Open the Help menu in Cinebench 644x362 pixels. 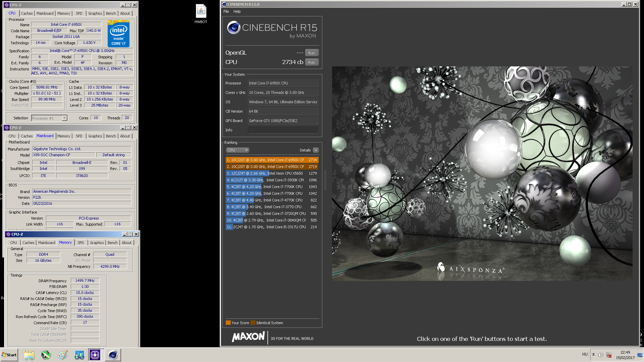(237, 11)
